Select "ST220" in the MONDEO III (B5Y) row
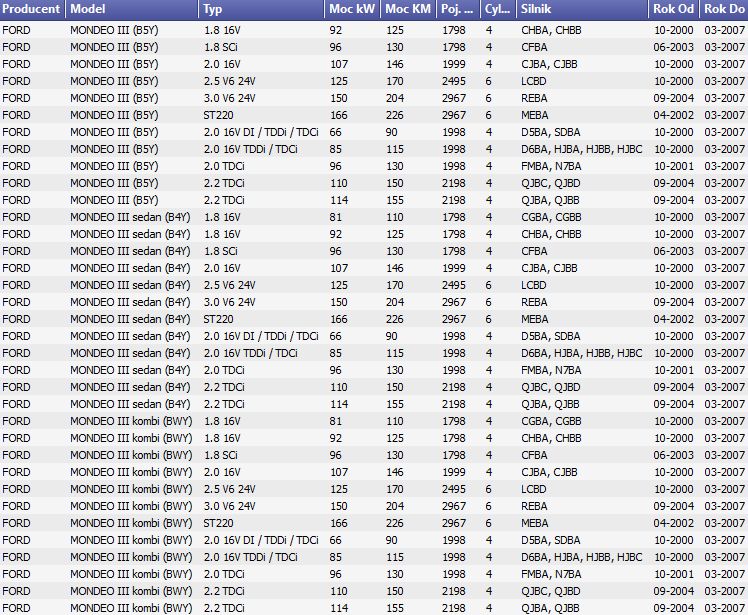 point(218,115)
